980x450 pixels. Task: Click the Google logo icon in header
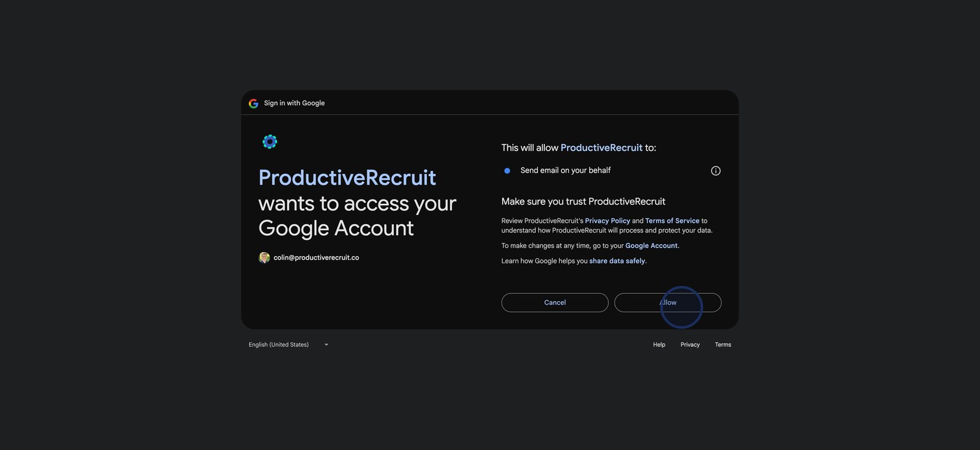[254, 103]
